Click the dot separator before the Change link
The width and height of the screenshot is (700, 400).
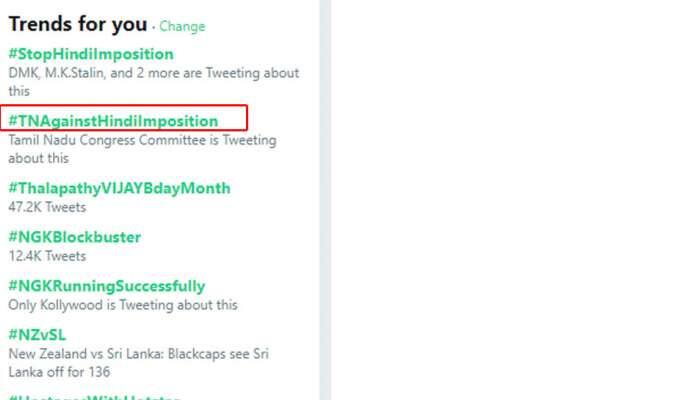(x=154, y=27)
